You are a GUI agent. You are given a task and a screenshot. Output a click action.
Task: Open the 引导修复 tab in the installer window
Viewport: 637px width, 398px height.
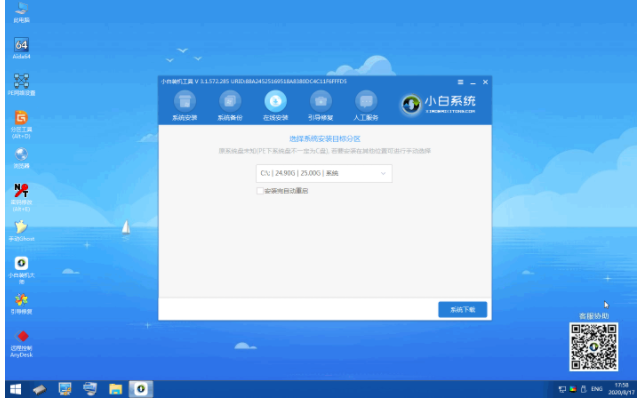[321, 106]
